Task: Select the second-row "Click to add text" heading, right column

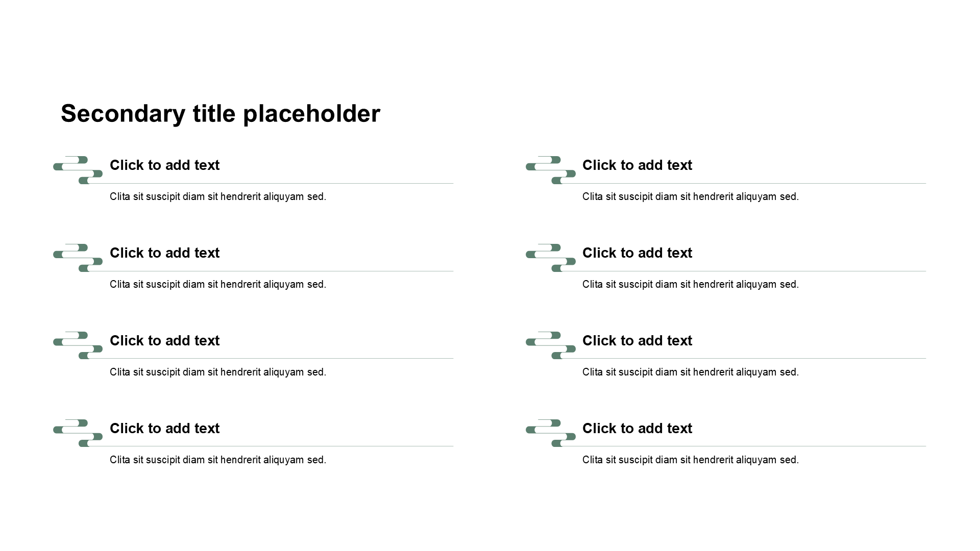Action: pyautogui.click(x=637, y=253)
